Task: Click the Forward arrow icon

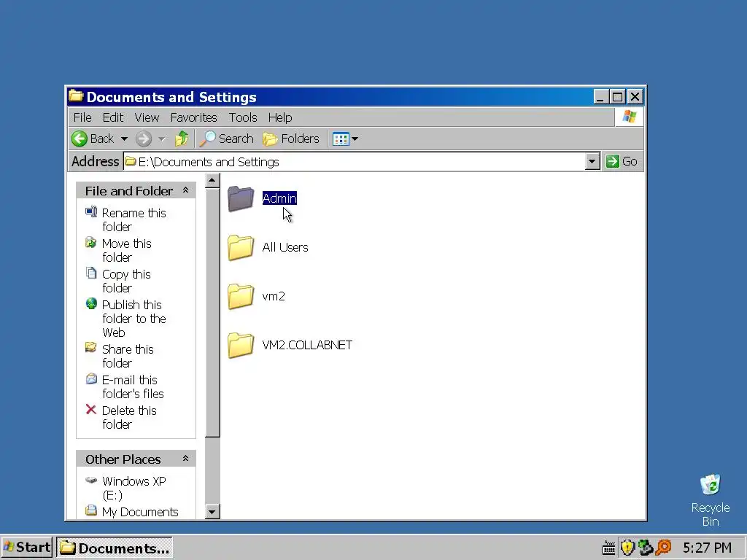Action: [x=144, y=139]
